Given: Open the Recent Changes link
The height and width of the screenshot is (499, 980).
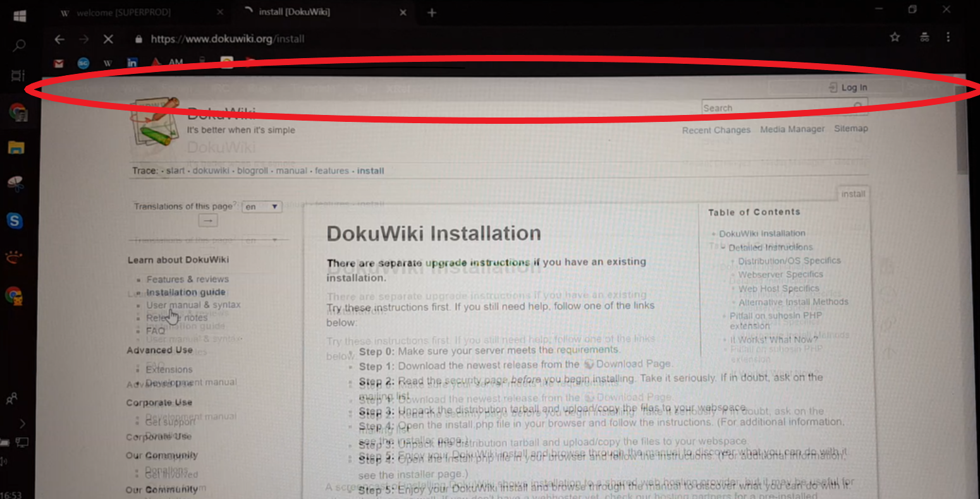Looking at the screenshot, I should [x=716, y=129].
